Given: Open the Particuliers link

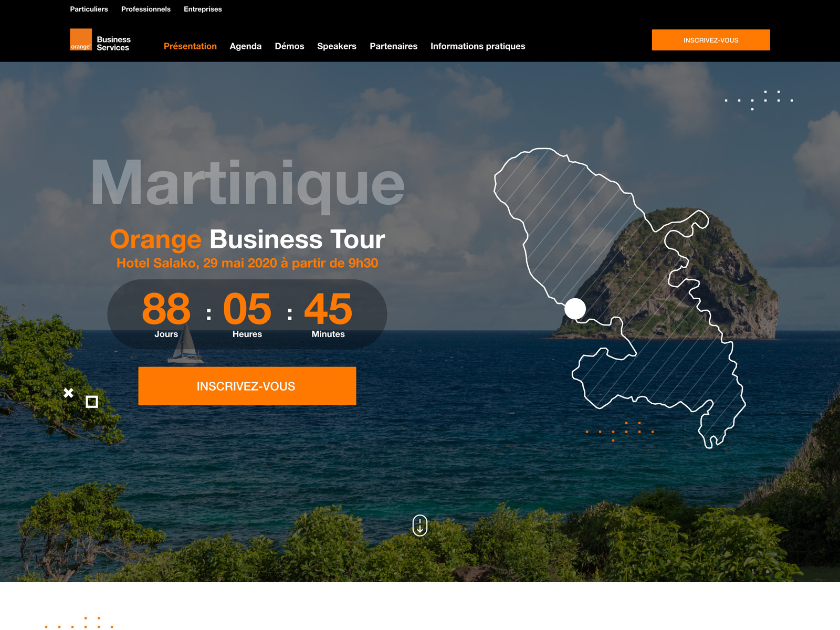Looking at the screenshot, I should point(89,9).
